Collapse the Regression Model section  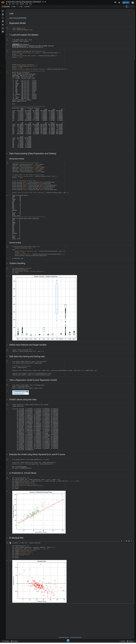pos(7,23)
